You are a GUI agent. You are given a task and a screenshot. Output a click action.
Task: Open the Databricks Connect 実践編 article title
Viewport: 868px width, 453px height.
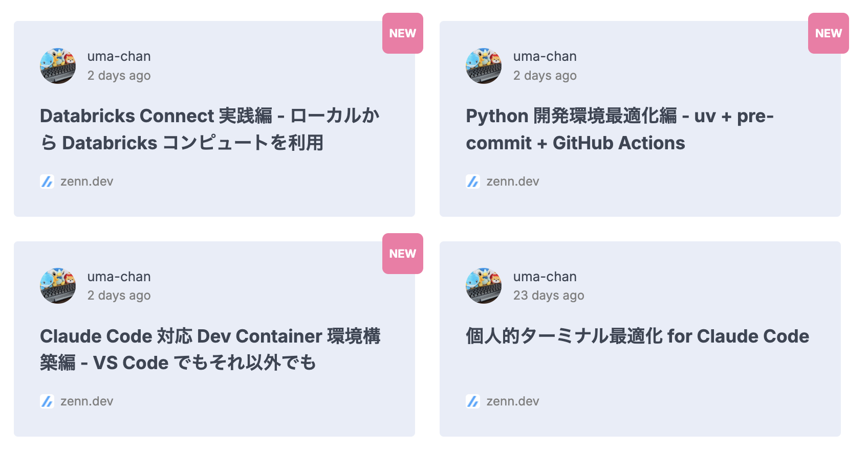(x=210, y=129)
